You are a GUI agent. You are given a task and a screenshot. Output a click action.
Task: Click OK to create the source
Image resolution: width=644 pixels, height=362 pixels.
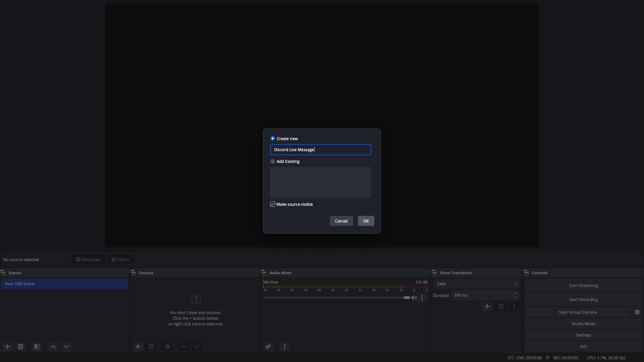click(366, 221)
